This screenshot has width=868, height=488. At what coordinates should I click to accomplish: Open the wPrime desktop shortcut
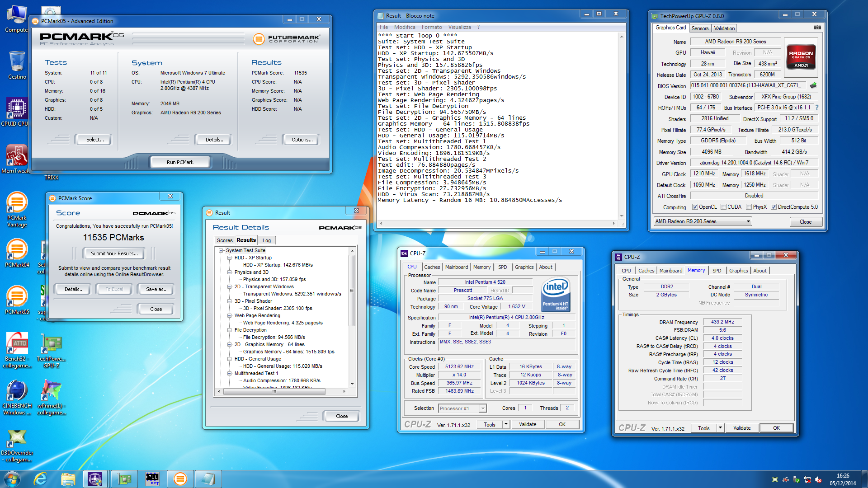click(x=51, y=398)
